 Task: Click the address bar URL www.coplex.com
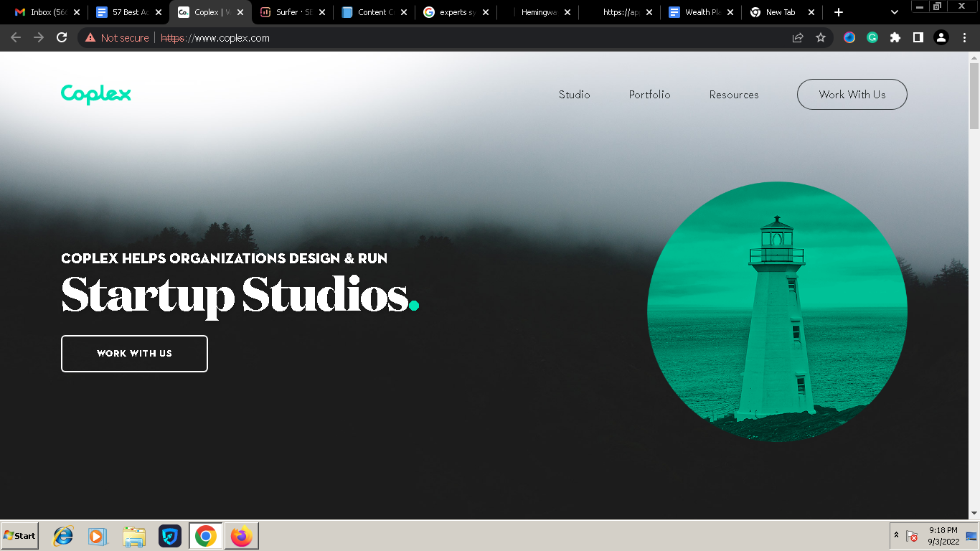coord(215,38)
